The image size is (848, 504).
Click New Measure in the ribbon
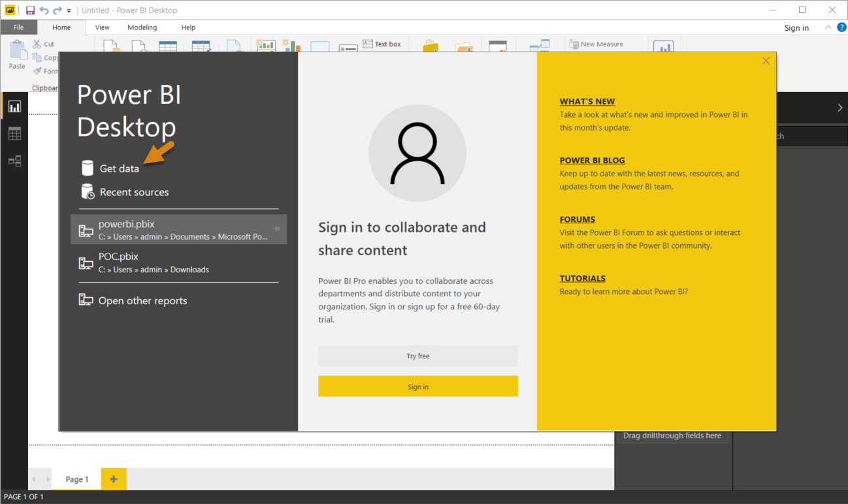pyautogui.click(x=596, y=44)
